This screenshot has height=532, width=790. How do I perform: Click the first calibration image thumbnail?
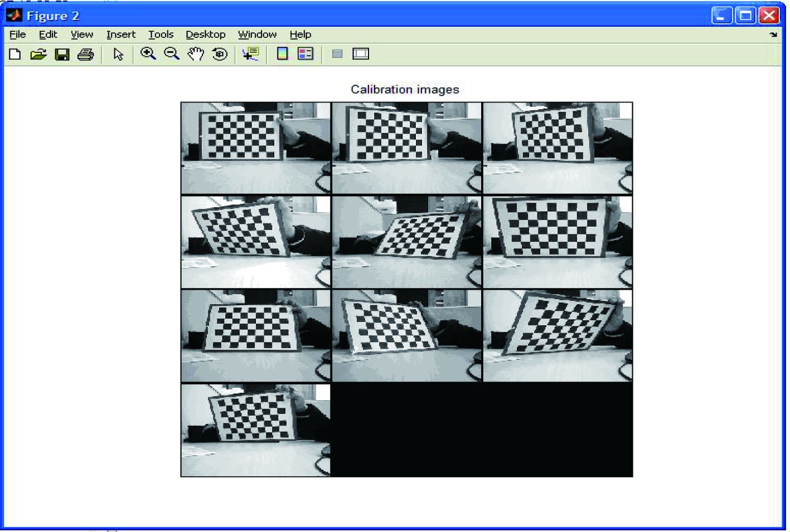[x=256, y=148]
